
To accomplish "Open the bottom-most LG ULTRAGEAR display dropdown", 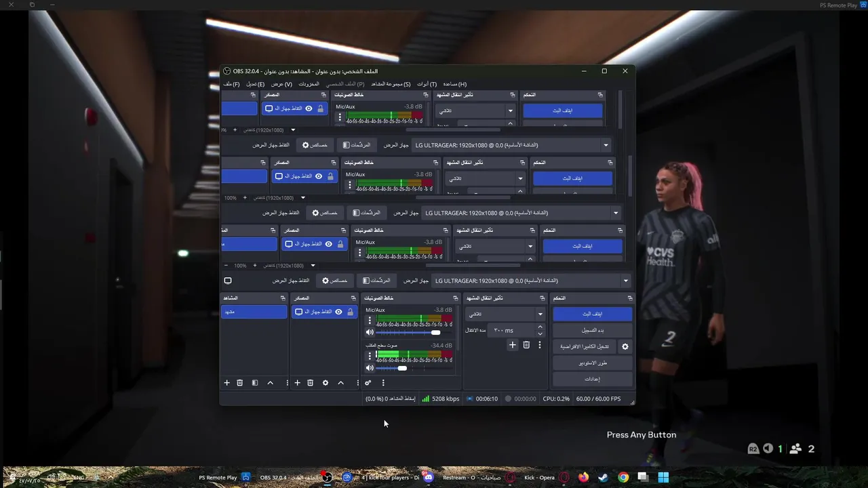I will (x=532, y=281).
